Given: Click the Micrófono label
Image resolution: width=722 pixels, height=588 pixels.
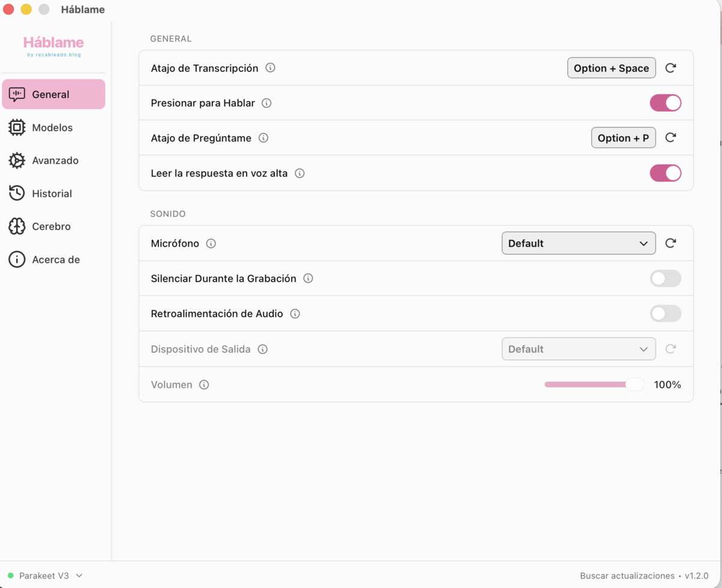Looking at the screenshot, I should pyautogui.click(x=175, y=244).
